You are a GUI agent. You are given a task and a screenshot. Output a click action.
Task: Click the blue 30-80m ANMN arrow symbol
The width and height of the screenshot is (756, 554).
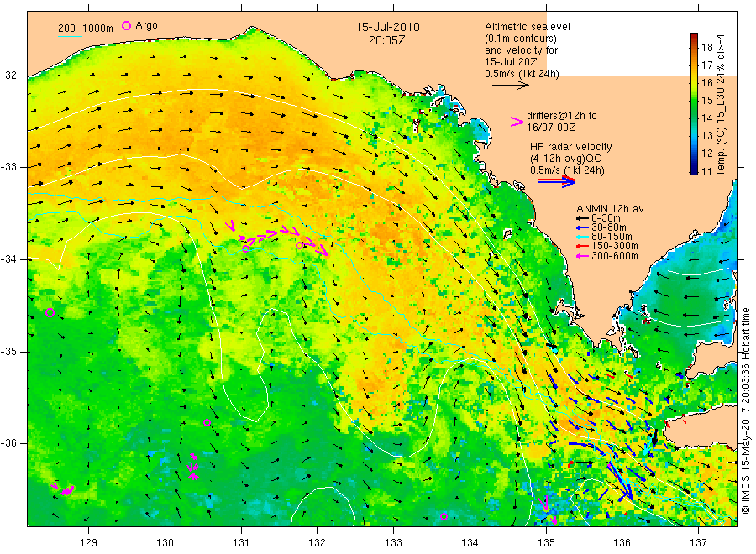[582, 227]
